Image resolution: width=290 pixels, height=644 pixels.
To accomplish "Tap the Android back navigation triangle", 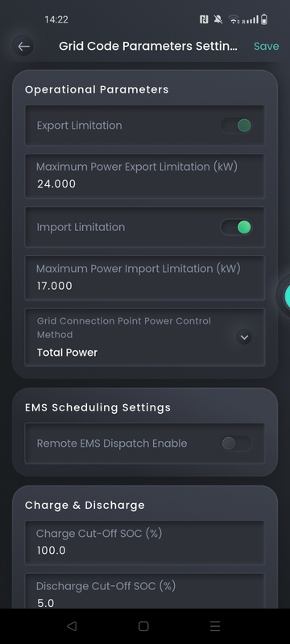I will click(x=72, y=626).
